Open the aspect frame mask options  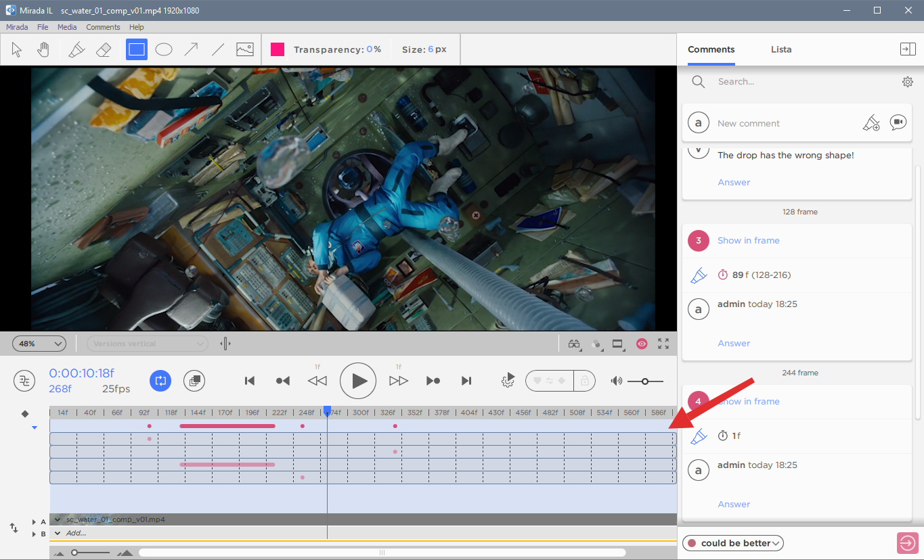[x=618, y=344]
